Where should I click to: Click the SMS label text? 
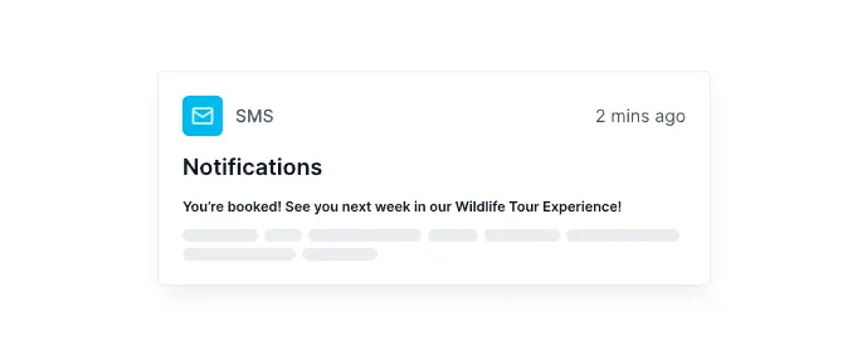[254, 116]
